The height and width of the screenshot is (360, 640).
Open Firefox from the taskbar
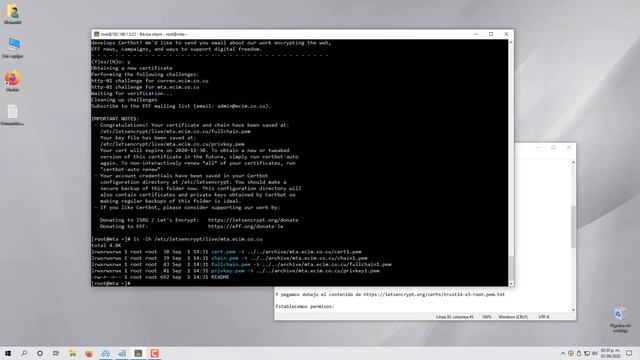pos(89,353)
